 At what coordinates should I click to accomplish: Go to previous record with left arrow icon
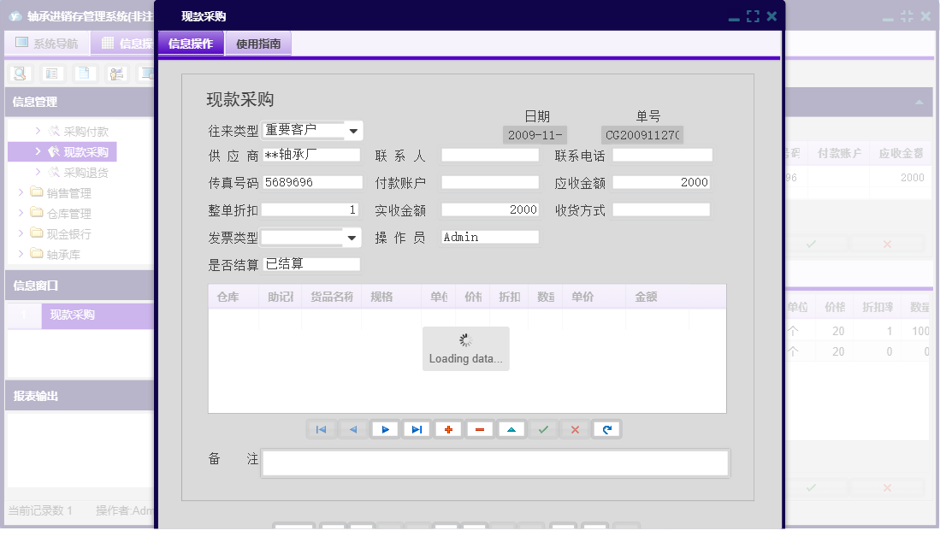353,429
